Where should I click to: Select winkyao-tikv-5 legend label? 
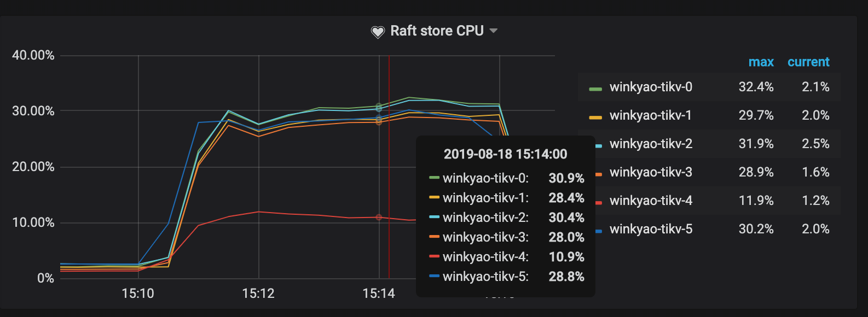[x=651, y=230]
